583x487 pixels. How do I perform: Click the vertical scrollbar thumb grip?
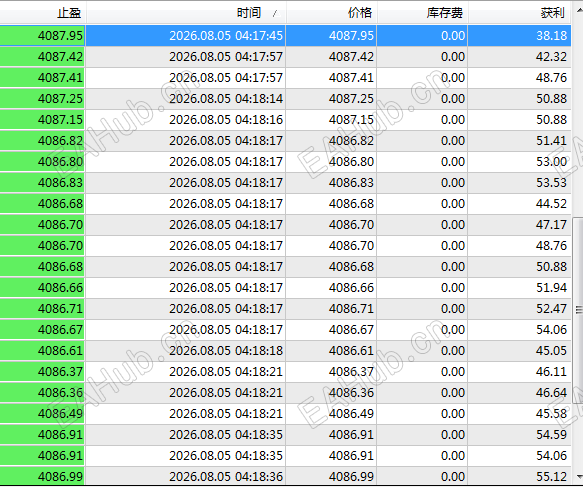pyautogui.click(x=579, y=309)
